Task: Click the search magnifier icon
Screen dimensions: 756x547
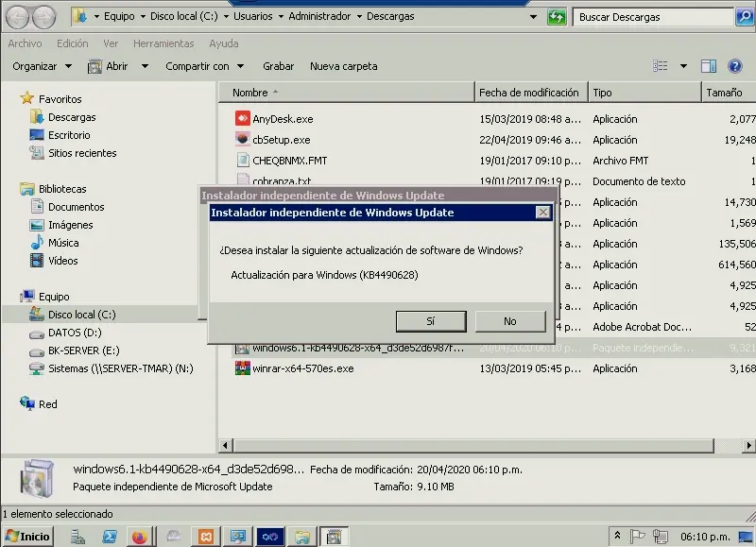Action: tap(744, 17)
